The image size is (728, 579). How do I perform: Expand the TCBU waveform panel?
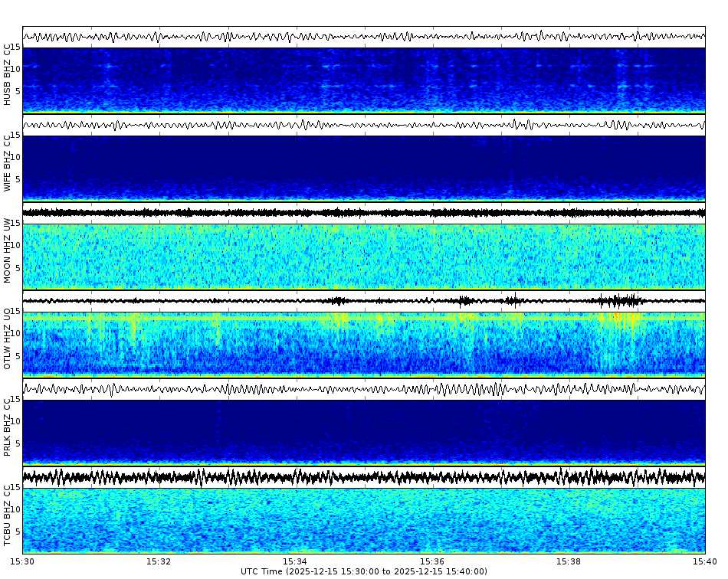[364, 477]
